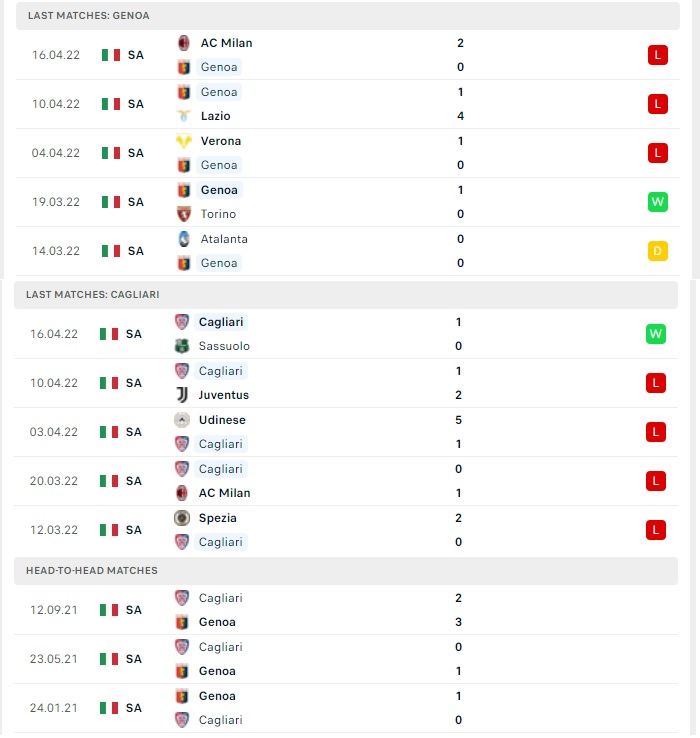Click the Verona team crest

(x=184, y=141)
